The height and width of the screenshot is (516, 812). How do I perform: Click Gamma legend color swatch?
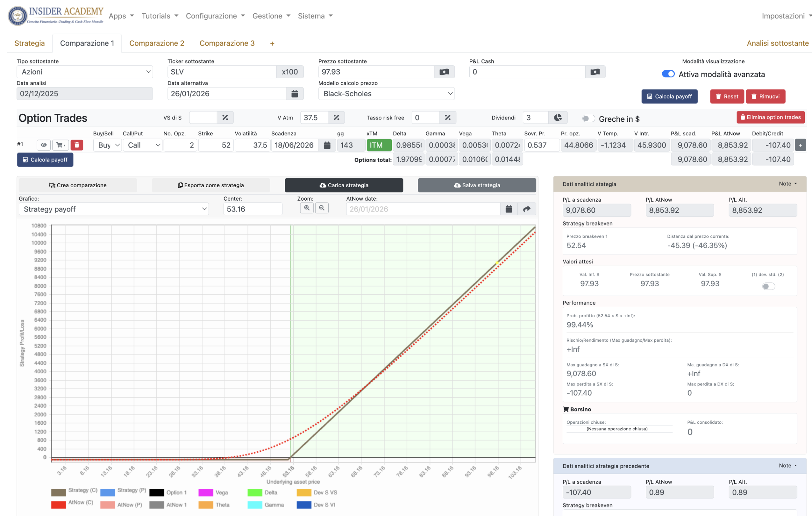[x=255, y=505]
